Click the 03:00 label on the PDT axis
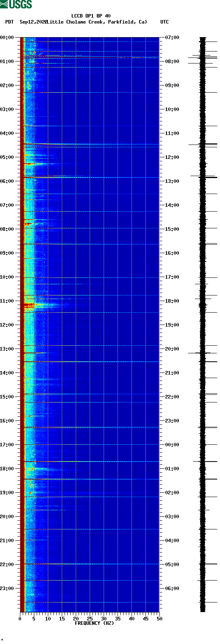This screenshot has width=220, height=644. [x=7, y=109]
